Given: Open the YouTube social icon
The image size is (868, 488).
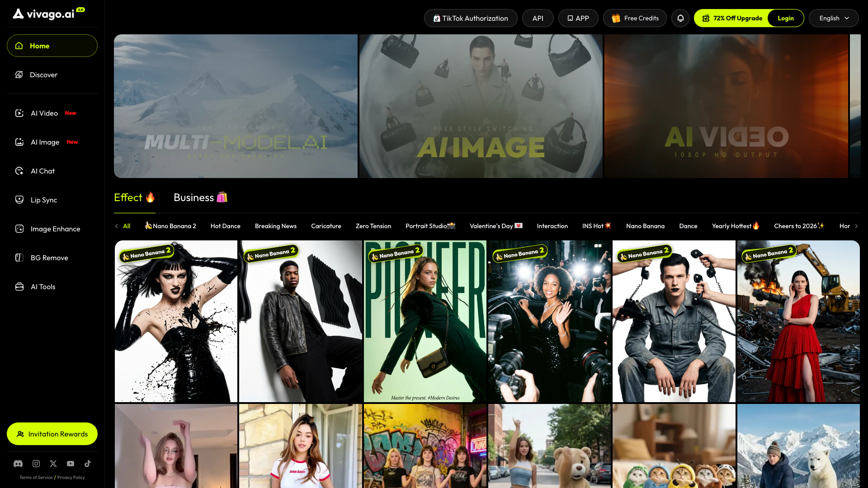Looking at the screenshot, I should pos(71,464).
